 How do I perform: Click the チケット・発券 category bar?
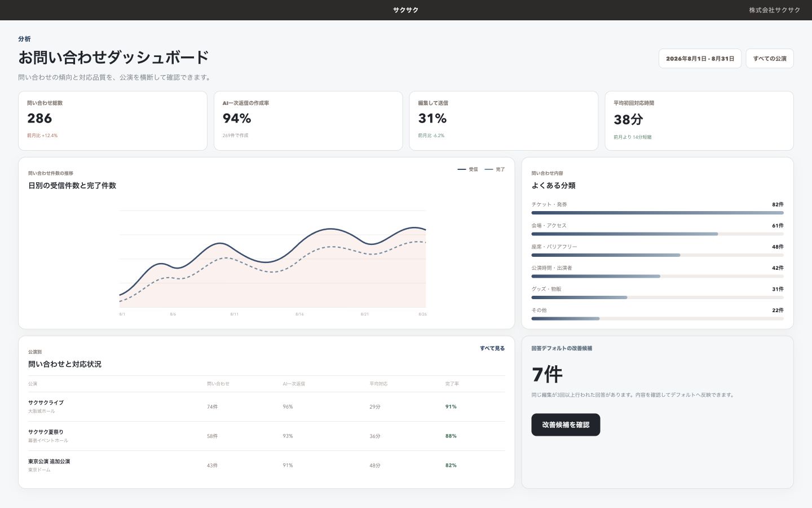pos(657,213)
